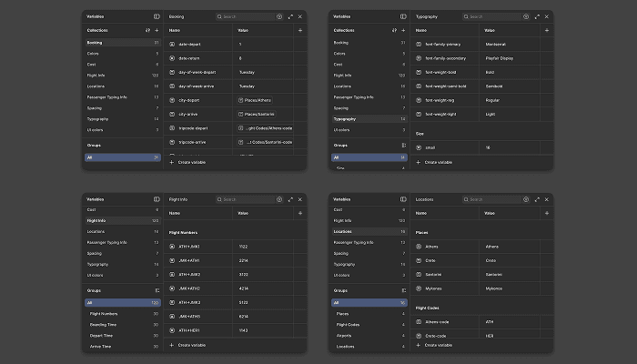Focus the Search field in Typography panel

(x=491, y=16)
